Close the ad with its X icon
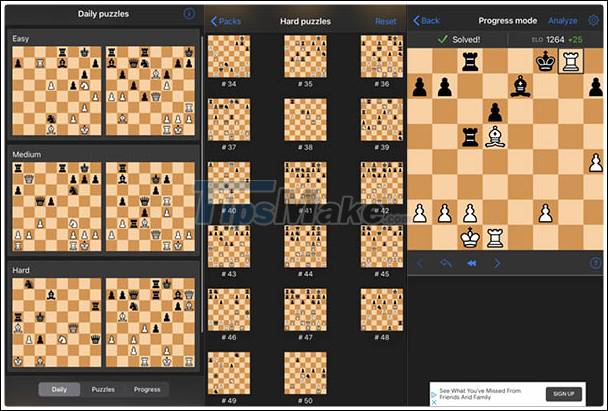Screen dimensions: 608x411 tap(434, 402)
